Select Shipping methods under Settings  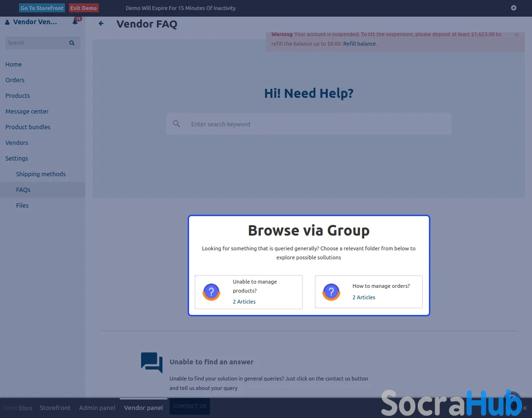(41, 174)
